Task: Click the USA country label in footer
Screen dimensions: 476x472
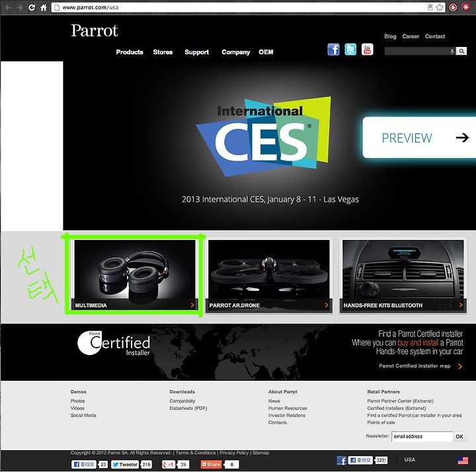Action: pos(409,459)
